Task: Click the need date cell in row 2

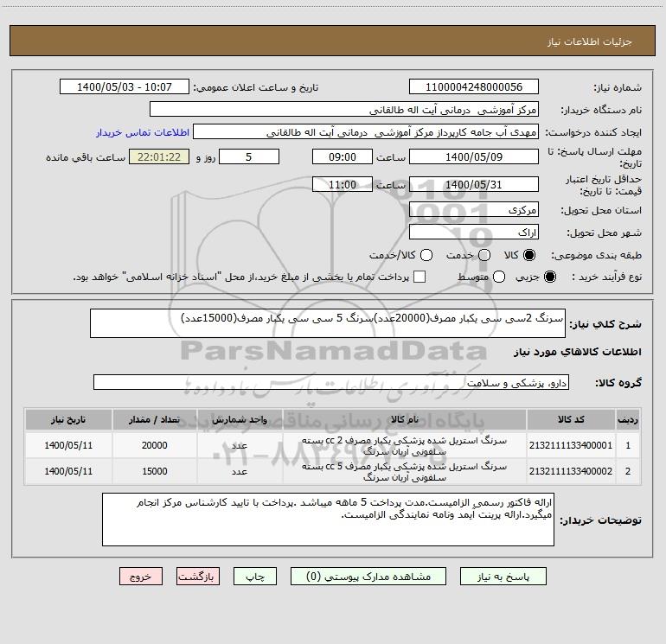Action: (x=68, y=471)
